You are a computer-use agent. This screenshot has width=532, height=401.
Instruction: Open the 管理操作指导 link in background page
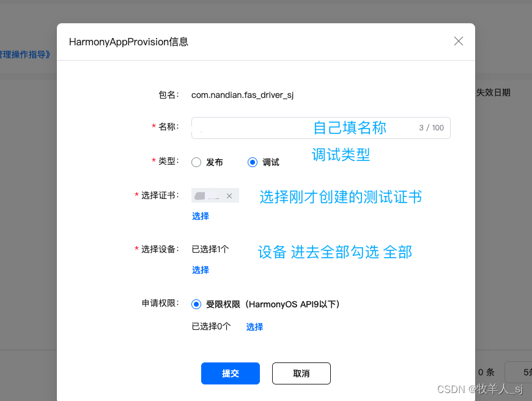pyautogui.click(x=25, y=54)
